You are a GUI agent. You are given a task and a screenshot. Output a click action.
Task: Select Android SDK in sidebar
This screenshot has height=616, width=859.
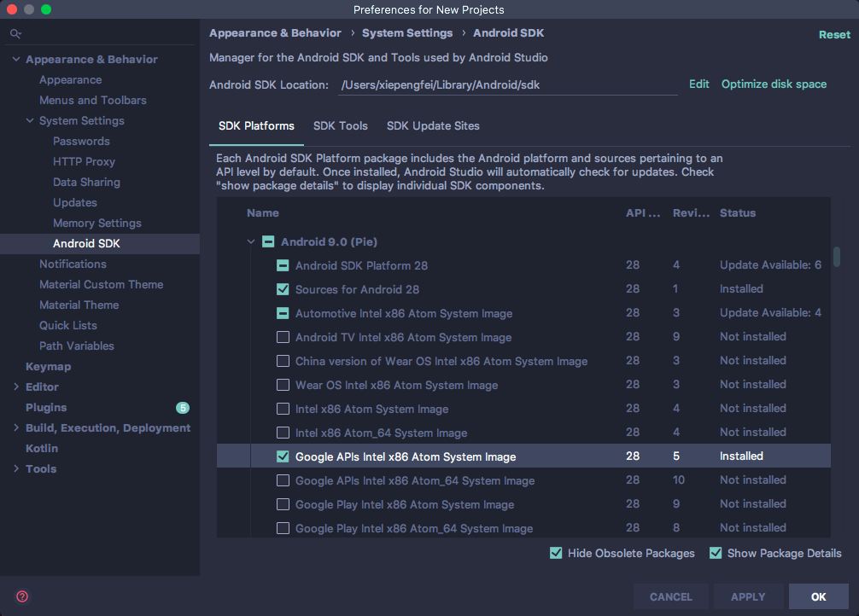100,244
